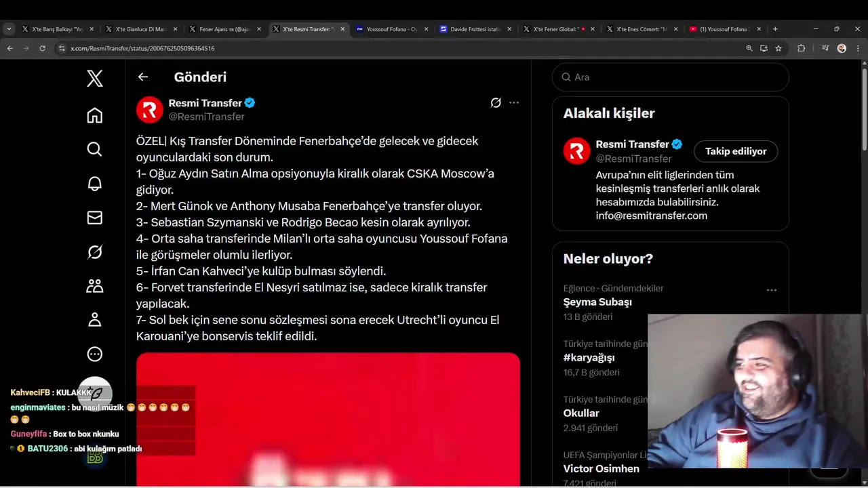868x488 pixels.
Task: Click Grok explain icon on post
Action: [496, 103]
